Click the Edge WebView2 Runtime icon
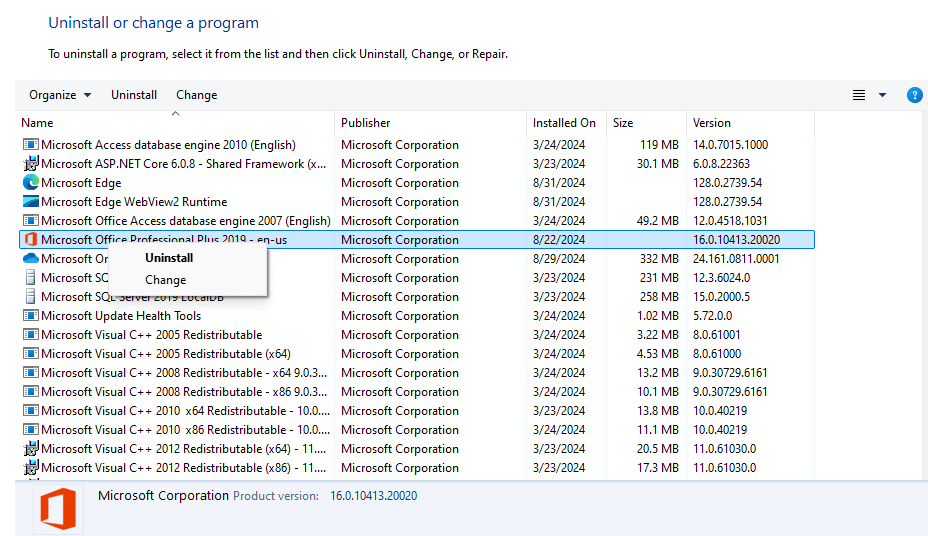Image resolution: width=928 pixels, height=536 pixels. pos(31,201)
